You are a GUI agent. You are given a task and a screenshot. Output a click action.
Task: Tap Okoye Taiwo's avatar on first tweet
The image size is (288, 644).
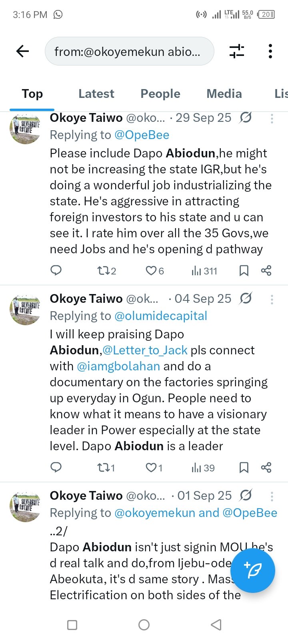25,129
